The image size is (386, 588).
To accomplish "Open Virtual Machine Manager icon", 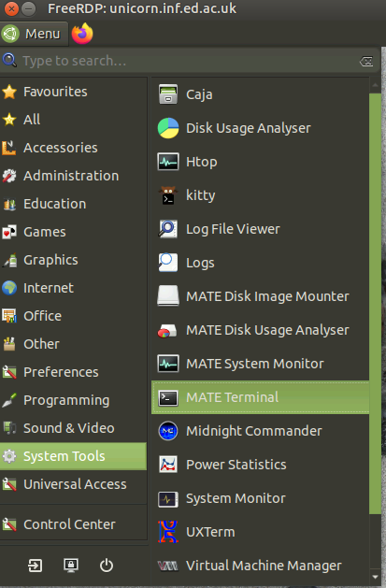I will click(168, 566).
